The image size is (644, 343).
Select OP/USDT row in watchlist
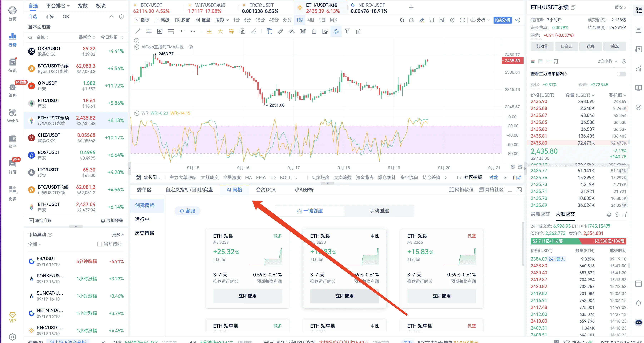(76, 86)
